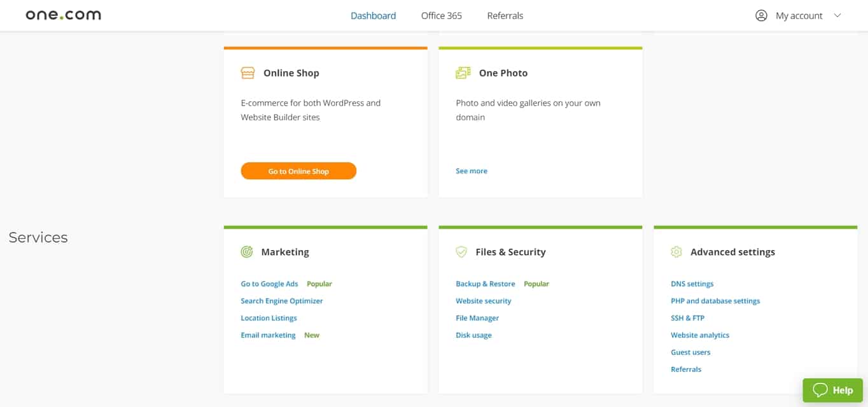This screenshot has width=868, height=407.
Task: Click the Services section title
Action: [x=38, y=238]
